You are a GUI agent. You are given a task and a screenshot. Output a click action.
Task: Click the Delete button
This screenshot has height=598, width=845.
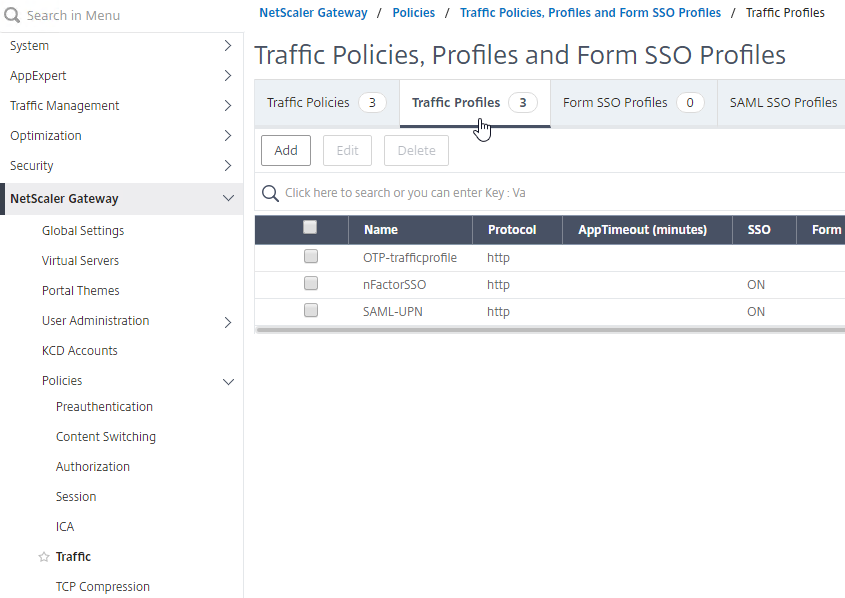(417, 151)
